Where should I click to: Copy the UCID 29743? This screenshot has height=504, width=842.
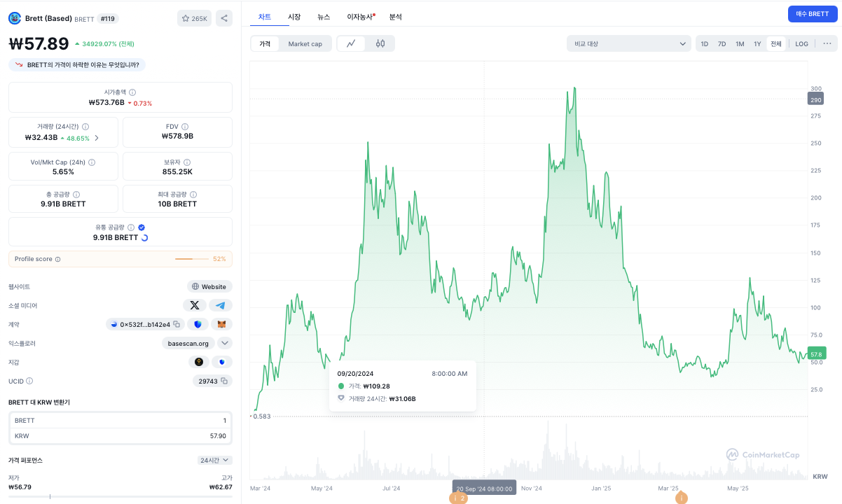pyautogui.click(x=224, y=381)
